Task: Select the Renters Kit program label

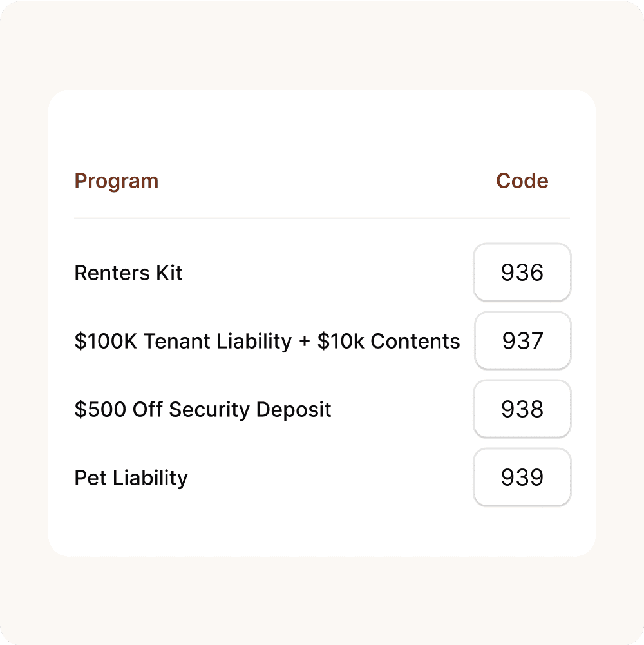Action: pyautogui.click(x=129, y=273)
